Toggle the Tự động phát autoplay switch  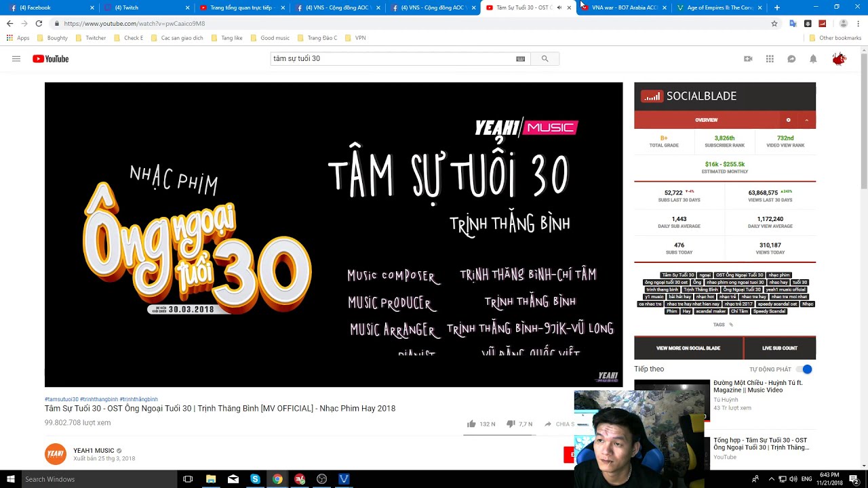tap(805, 369)
